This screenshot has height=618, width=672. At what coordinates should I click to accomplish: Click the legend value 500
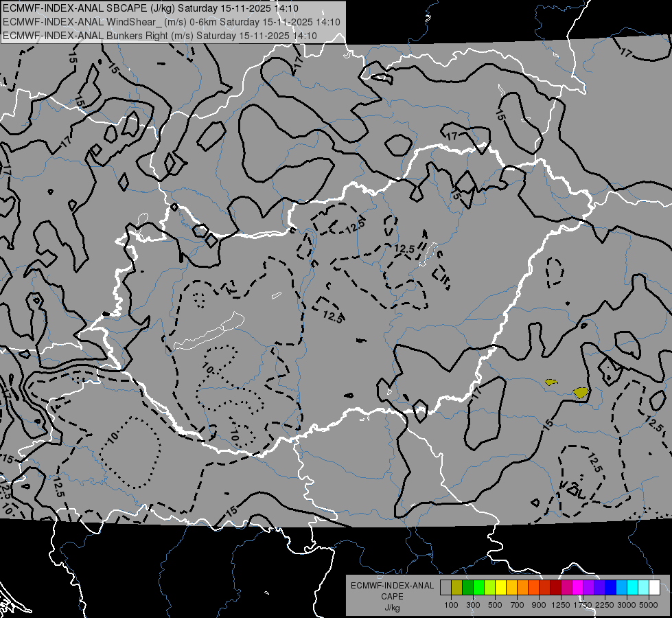click(x=495, y=605)
